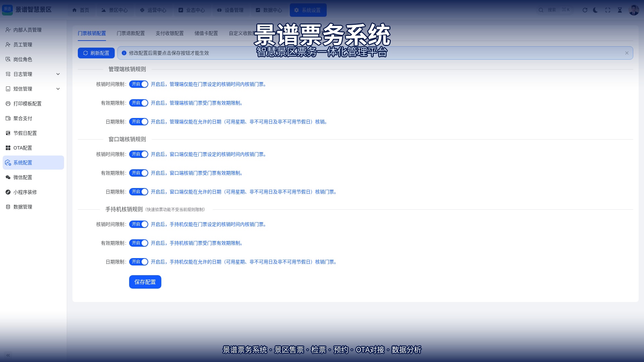Select 系统设置 top navigation
644x362 pixels.
[308, 10]
